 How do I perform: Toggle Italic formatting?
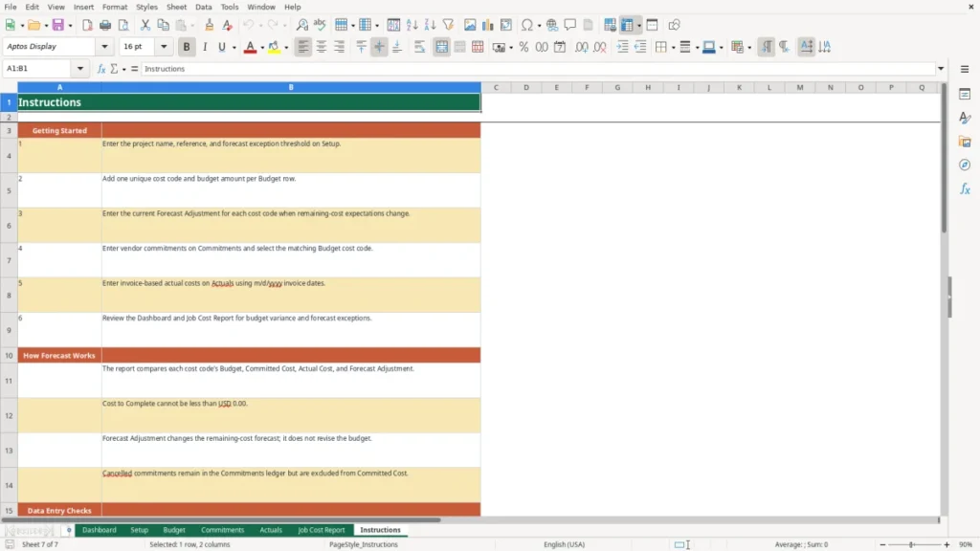click(x=205, y=47)
